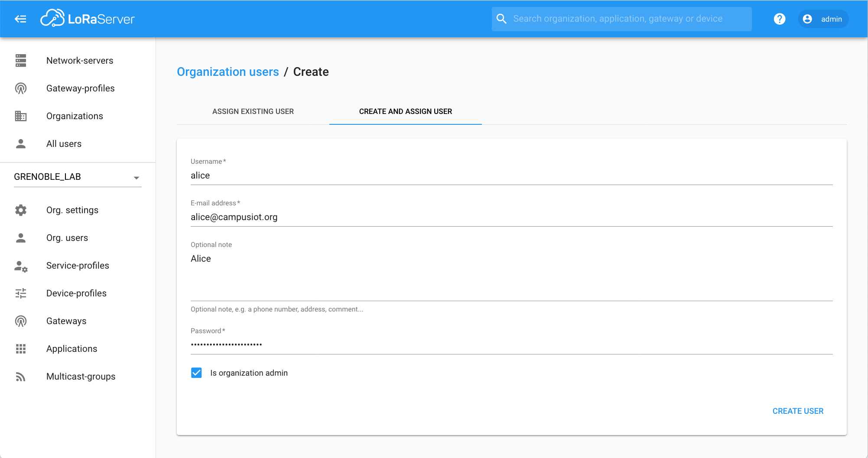
Task: Collapse the sidebar with the back arrow icon
Action: coord(20,19)
